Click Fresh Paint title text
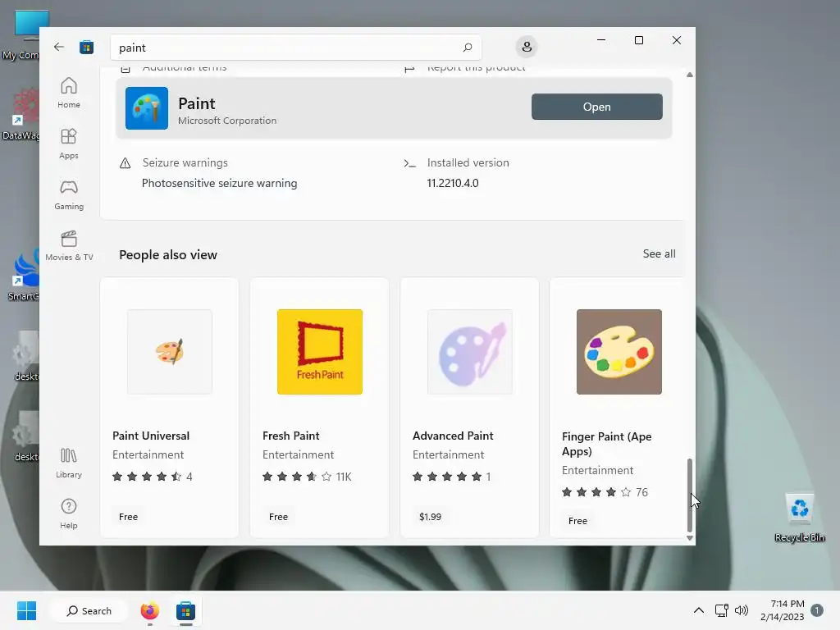The height and width of the screenshot is (630, 840). [x=291, y=436]
